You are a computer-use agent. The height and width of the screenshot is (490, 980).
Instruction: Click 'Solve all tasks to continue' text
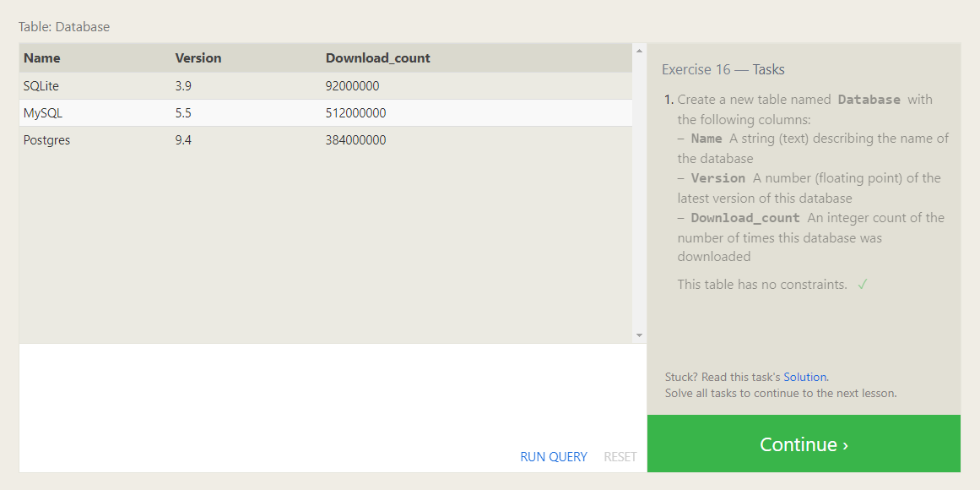tap(781, 394)
